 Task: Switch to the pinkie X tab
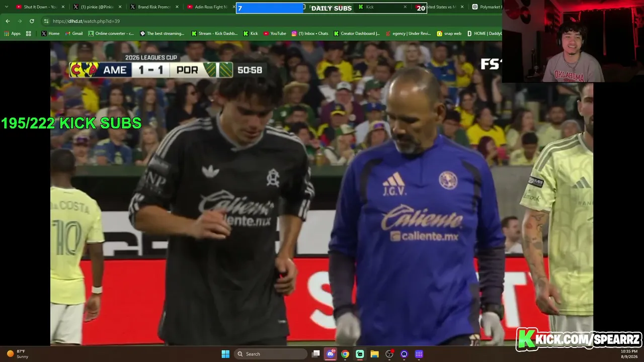click(x=97, y=7)
